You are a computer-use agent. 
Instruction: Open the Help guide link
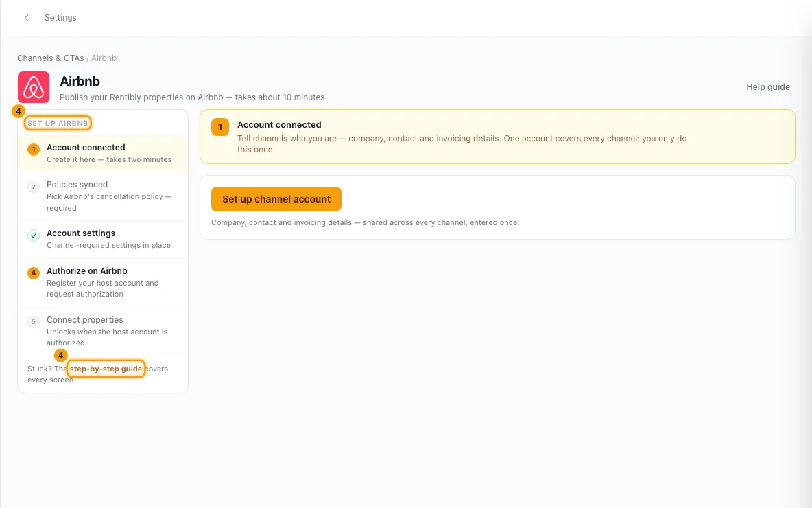767,87
